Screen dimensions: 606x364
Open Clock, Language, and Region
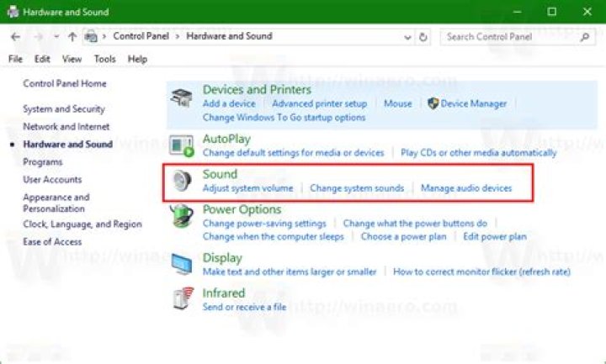click(x=82, y=224)
